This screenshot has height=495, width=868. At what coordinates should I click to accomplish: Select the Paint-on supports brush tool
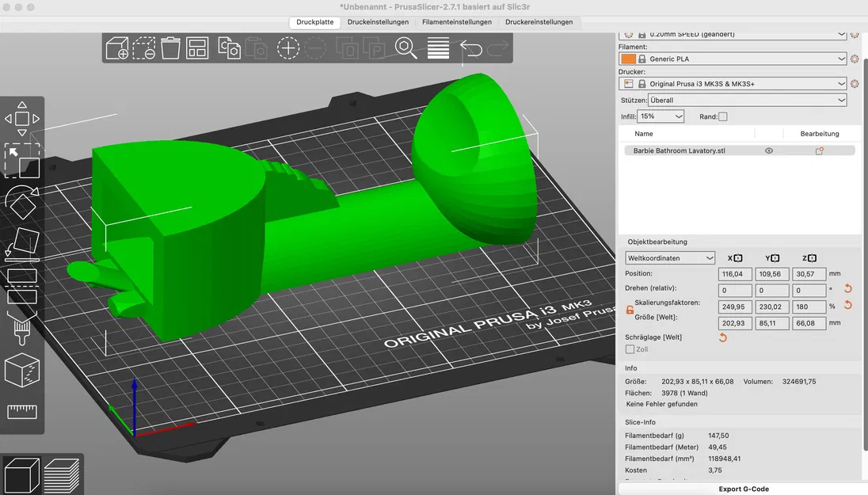[x=22, y=328]
